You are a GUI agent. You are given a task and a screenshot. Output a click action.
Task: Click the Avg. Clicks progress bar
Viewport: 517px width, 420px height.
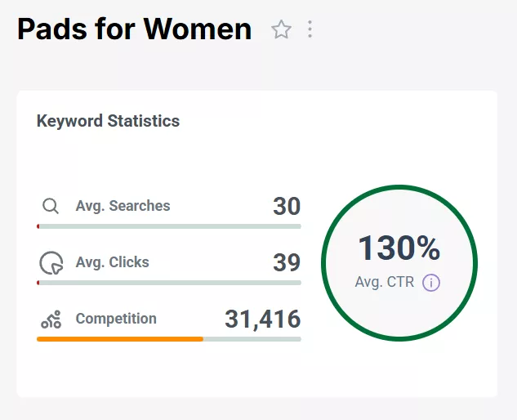pyautogui.click(x=169, y=283)
